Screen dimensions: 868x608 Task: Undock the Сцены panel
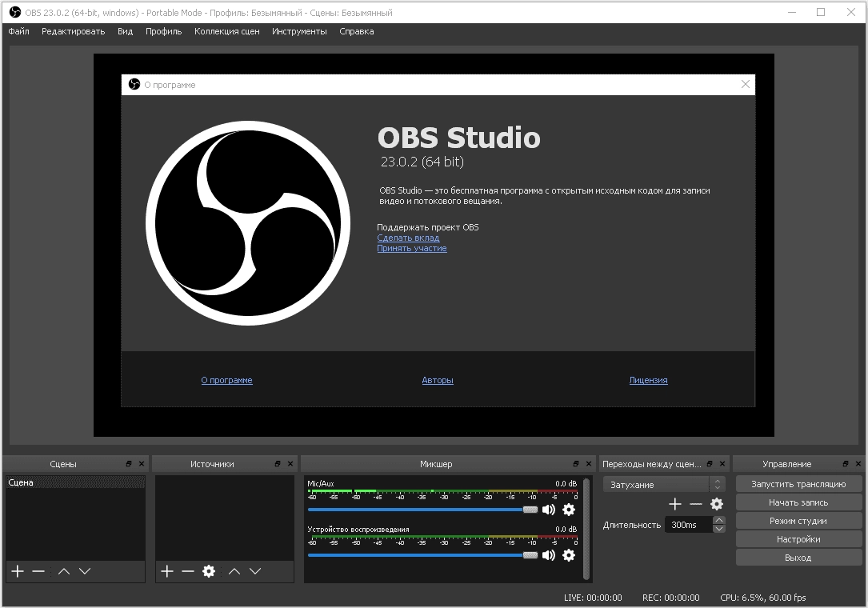click(129, 464)
